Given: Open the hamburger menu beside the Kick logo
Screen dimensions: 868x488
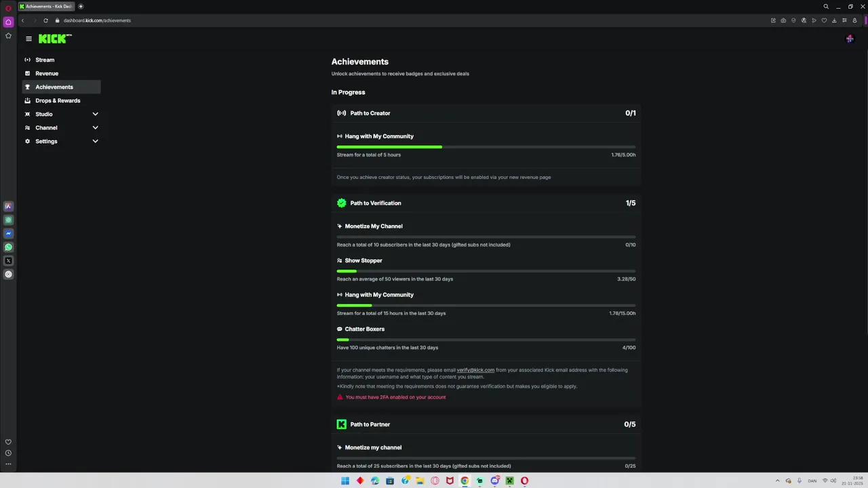Looking at the screenshot, I should [x=28, y=39].
